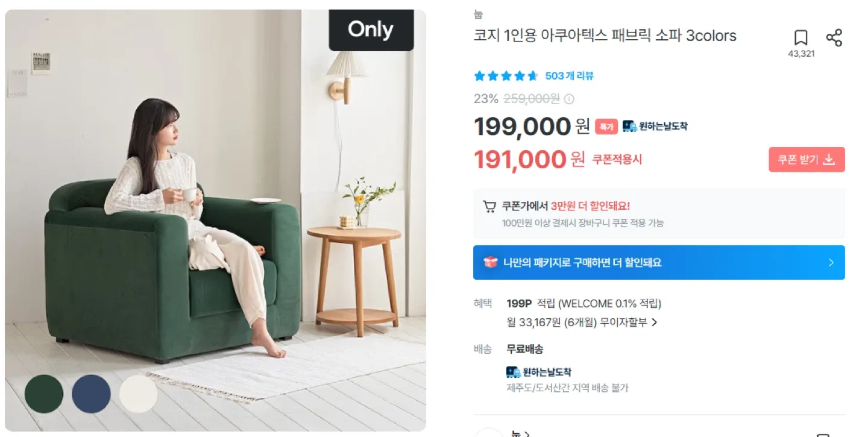Click the 원하는날도착 truck icon near price
This screenshot has width=868, height=437.
click(x=629, y=126)
